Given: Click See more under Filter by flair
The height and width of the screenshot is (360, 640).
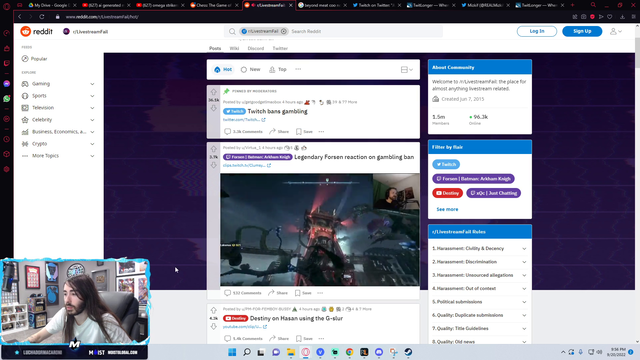Looking at the screenshot, I should point(447,209).
